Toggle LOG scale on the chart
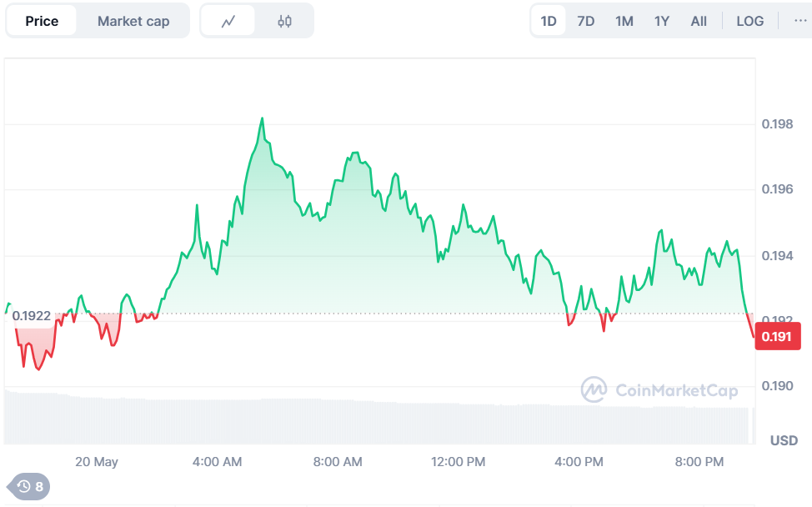The height and width of the screenshot is (507, 812). 750,21
